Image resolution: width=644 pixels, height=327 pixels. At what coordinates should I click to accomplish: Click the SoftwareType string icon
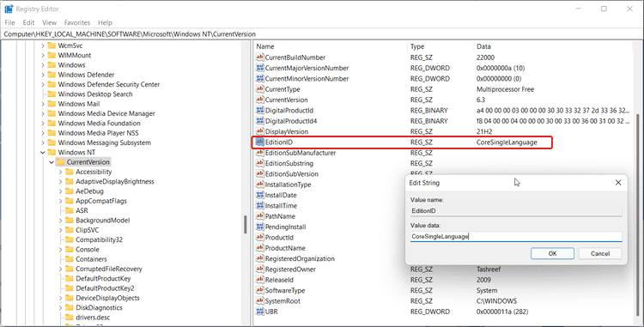click(259, 290)
